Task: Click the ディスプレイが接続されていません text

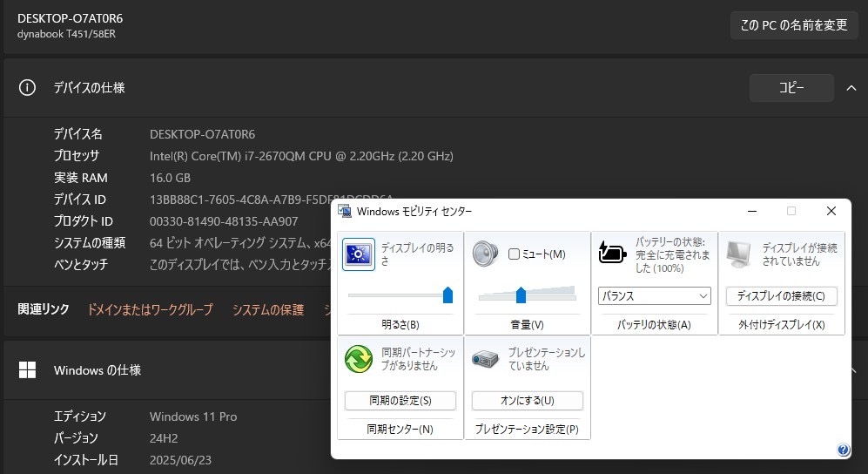Action: [x=799, y=254]
